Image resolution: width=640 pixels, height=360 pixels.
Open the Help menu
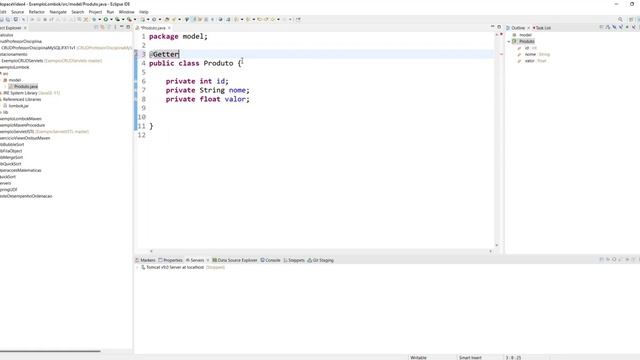tap(144, 12)
